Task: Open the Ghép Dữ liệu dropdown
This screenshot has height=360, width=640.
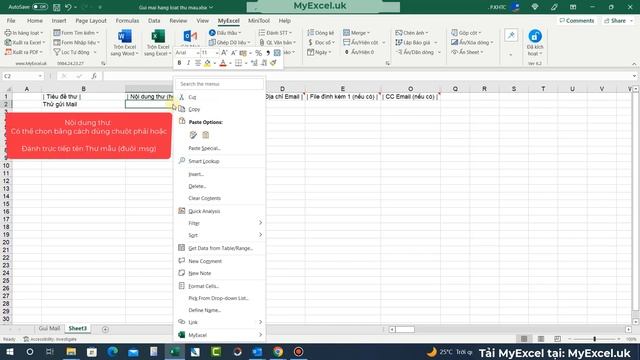Action: click(229, 42)
